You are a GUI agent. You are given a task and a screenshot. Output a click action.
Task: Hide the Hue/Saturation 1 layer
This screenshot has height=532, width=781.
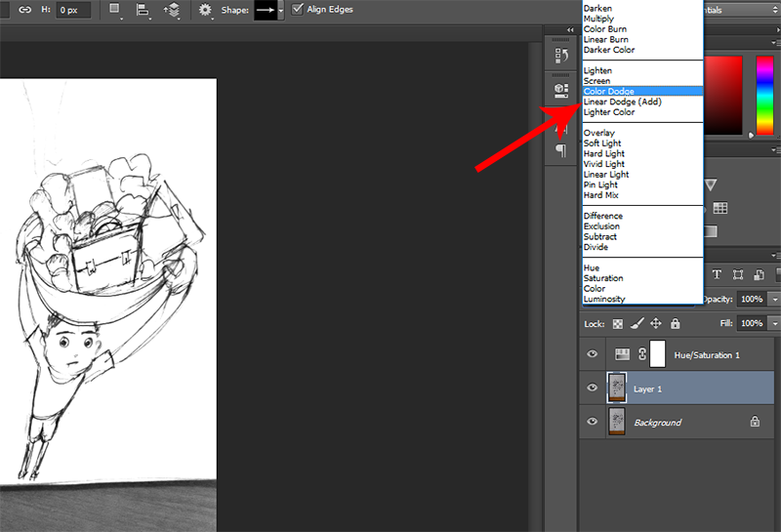coord(593,353)
